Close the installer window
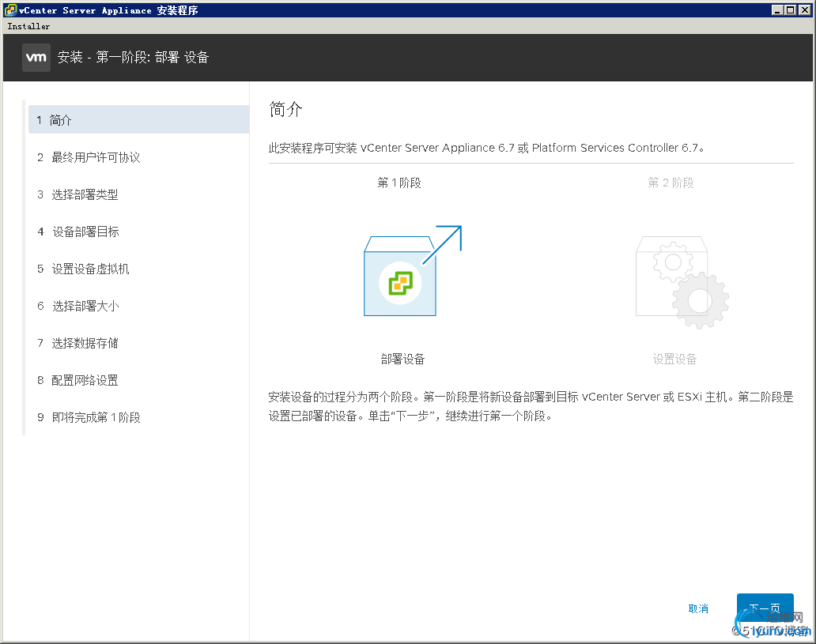 805,10
